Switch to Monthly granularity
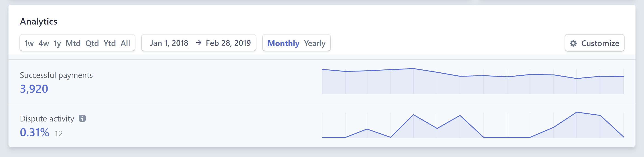644x157 pixels. tap(283, 43)
